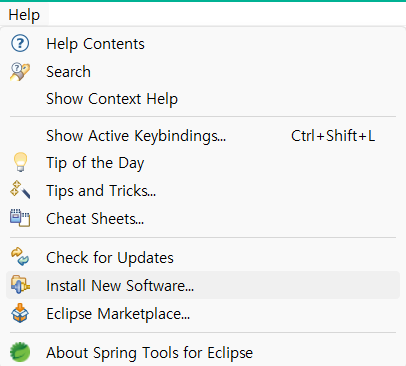Open Show Active Keybindings...
This screenshot has width=406, height=366.
203,136
